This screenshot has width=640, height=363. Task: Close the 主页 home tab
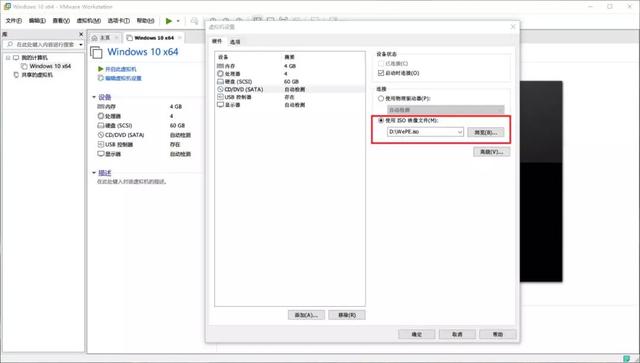click(x=116, y=38)
